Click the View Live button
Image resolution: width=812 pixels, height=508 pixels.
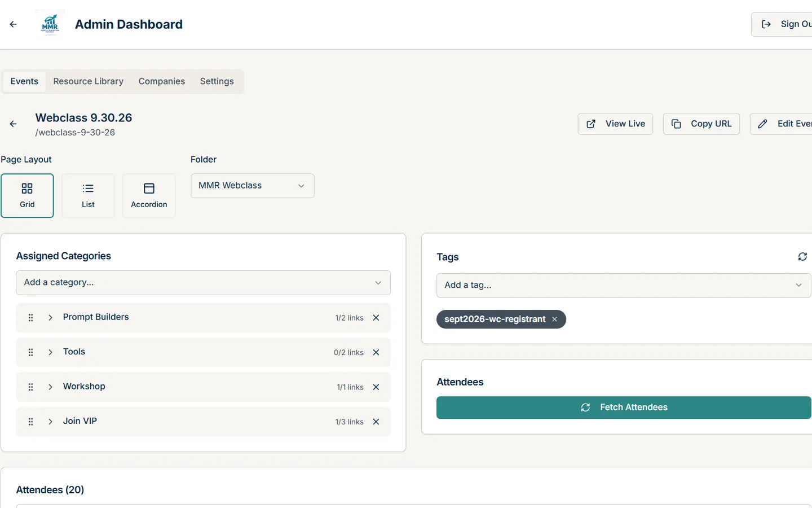(615, 124)
